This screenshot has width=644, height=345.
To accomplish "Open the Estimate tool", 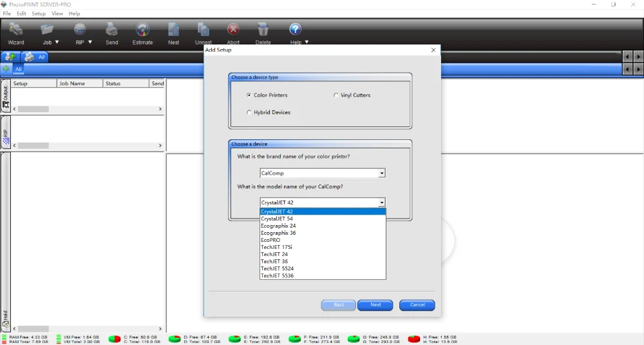I will click(x=142, y=34).
